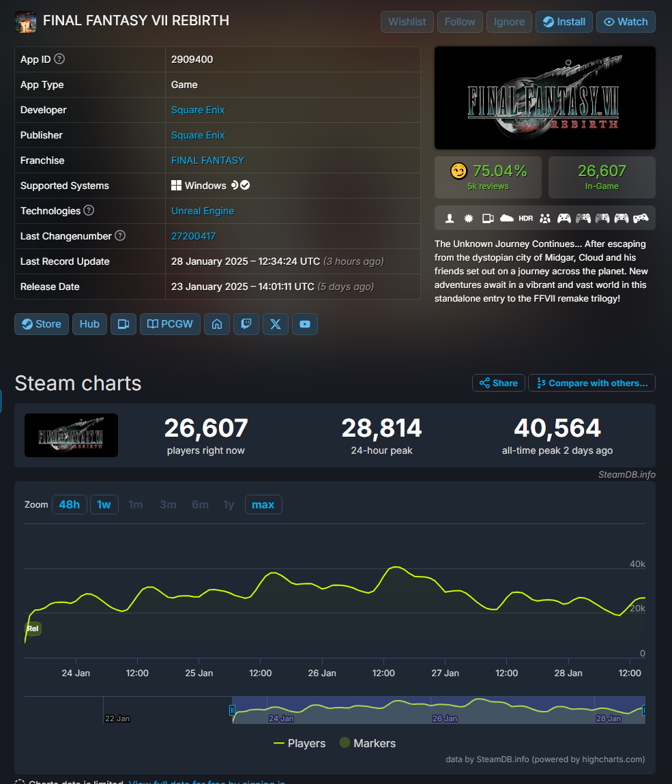Image resolution: width=672 pixels, height=784 pixels.
Task: Open changenumber 27200417 link
Action: 193,236
